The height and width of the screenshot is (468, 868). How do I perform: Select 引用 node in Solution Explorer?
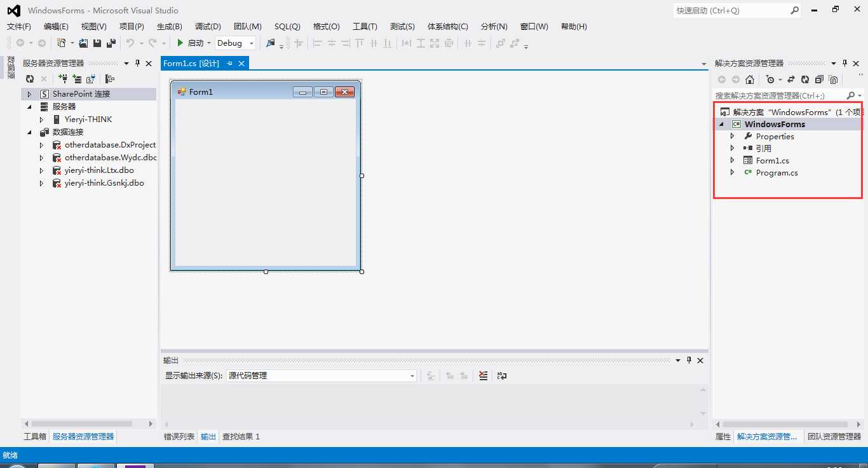click(763, 148)
